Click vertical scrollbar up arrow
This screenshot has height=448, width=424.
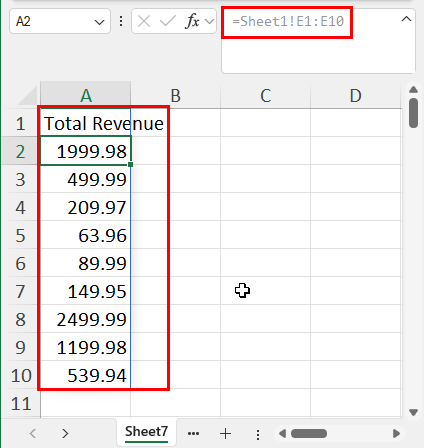point(413,89)
